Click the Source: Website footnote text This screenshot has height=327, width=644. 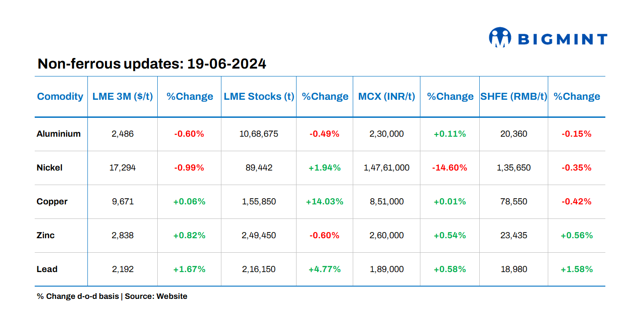156,296
